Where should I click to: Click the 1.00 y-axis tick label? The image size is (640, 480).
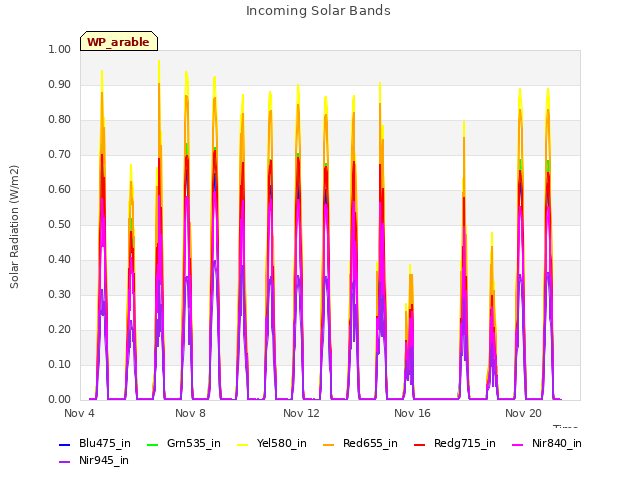(x=60, y=49)
